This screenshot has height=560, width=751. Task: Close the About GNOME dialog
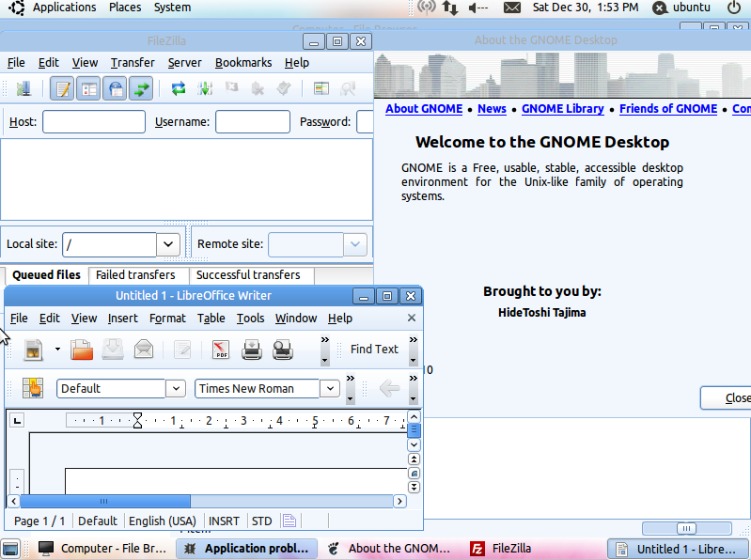point(726,397)
